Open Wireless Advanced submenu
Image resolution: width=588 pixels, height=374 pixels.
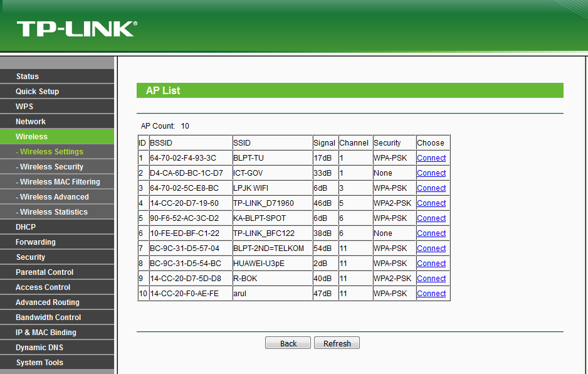(x=57, y=196)
